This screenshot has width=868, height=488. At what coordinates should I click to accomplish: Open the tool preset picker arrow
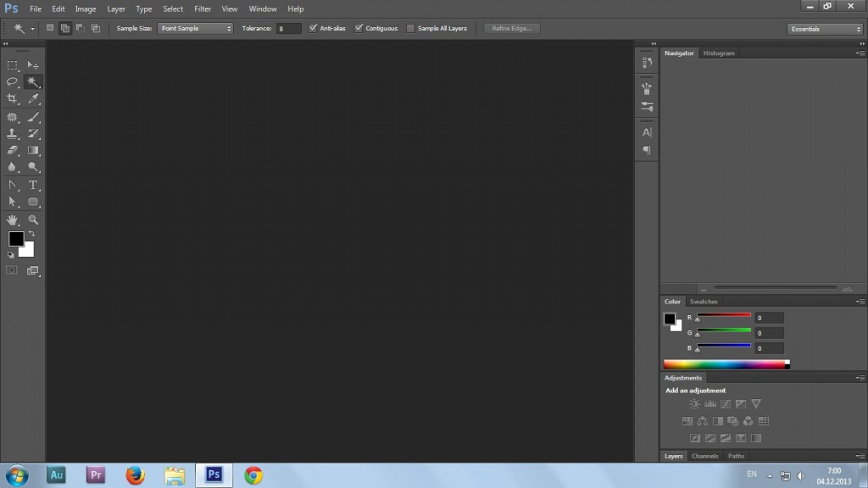tap(32, 29)
